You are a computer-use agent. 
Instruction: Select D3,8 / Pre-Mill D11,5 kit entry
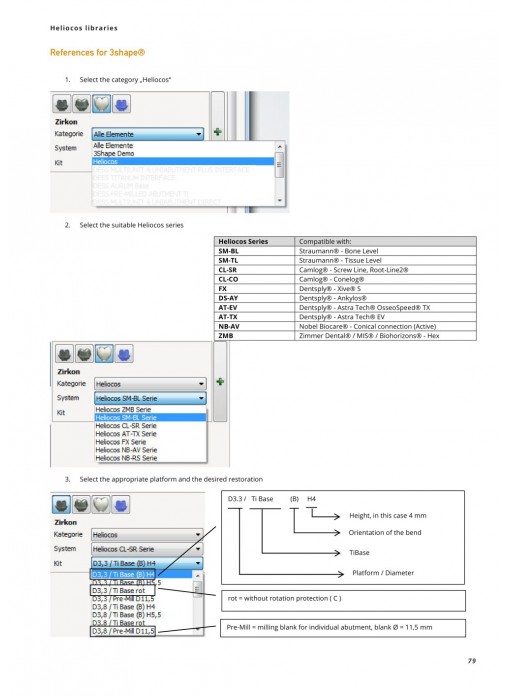[x=123, y=631]
